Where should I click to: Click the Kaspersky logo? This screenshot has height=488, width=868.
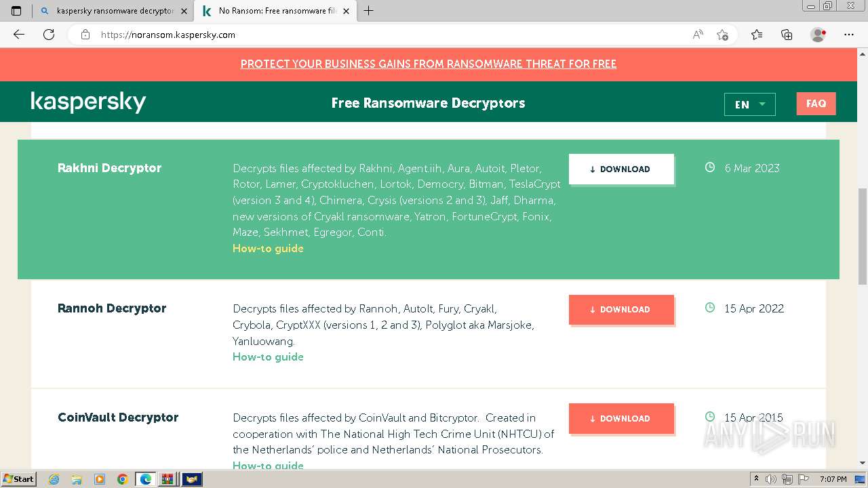tap(88, 102)
